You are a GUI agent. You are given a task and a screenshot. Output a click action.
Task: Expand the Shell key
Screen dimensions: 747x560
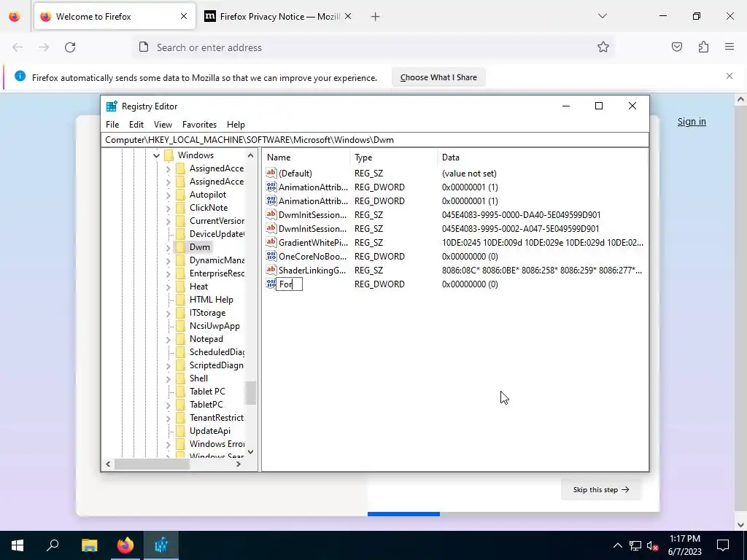tap(168, 379)
